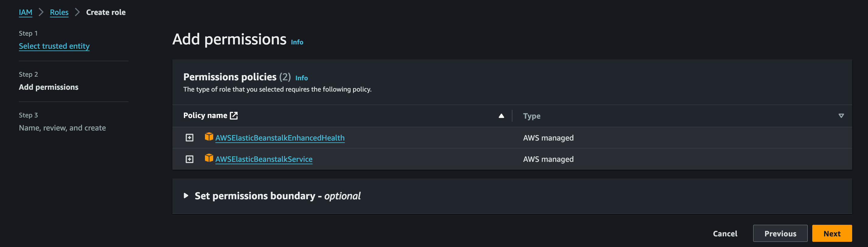Image resolution: width=868 pixels, height=247 pixels.
Task: Click the external link icon beside Policy name
Action: pos(234,115)
